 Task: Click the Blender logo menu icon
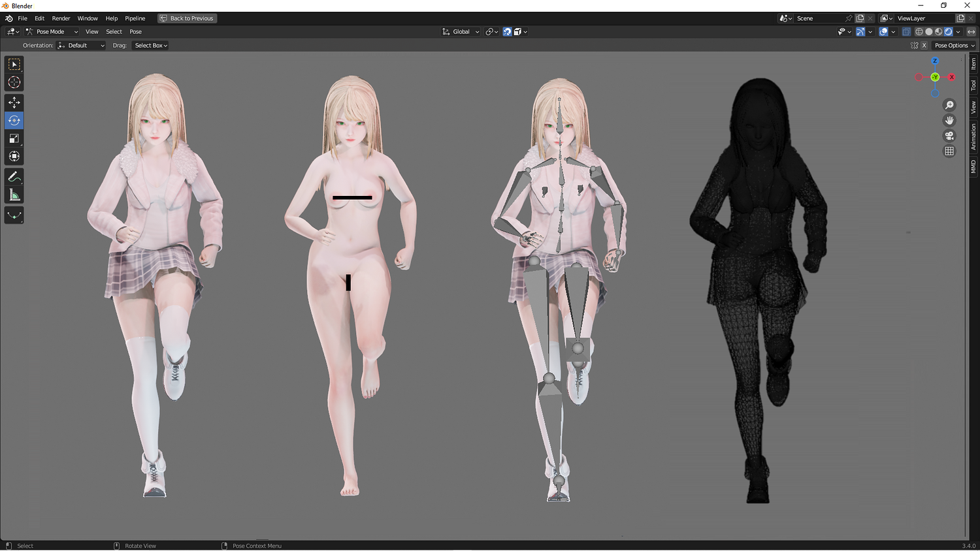tap(9, 18)
